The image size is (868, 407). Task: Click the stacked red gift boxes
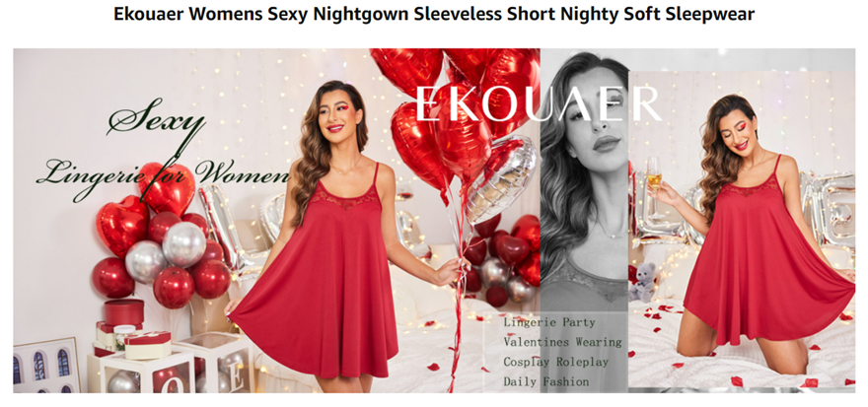[x=124, y=327]
